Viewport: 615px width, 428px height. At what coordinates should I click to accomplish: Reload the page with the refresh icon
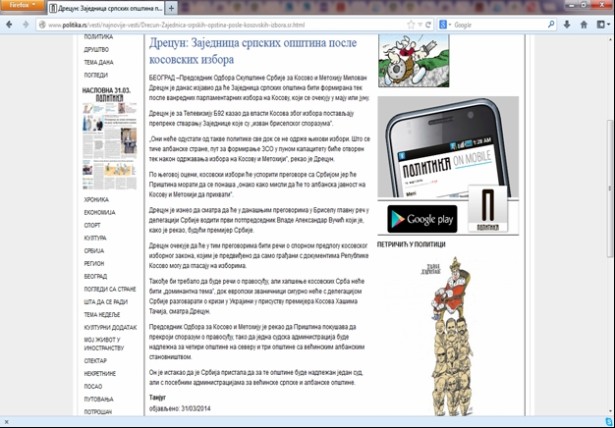pyautogui.click(x=428, y=25)
